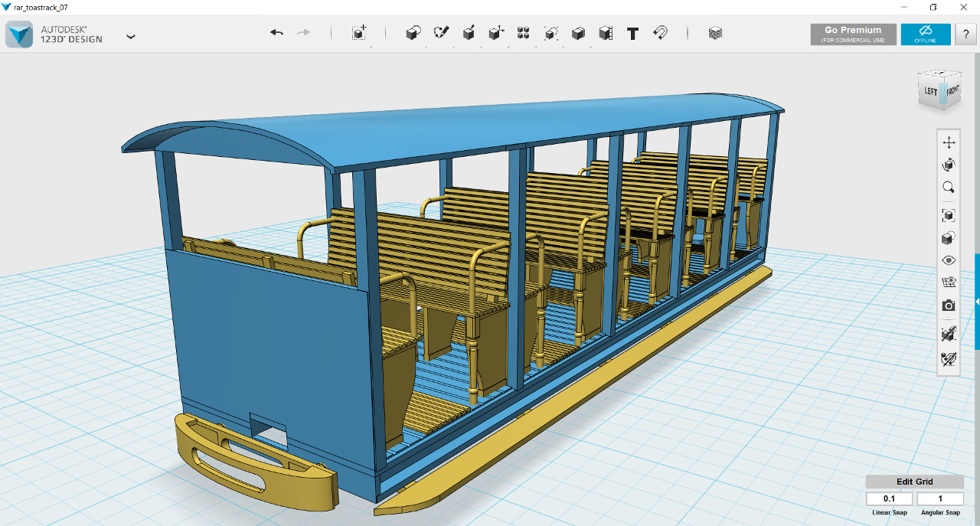Select the Measure tool
The image size is (980, 526).
(606, 33)
